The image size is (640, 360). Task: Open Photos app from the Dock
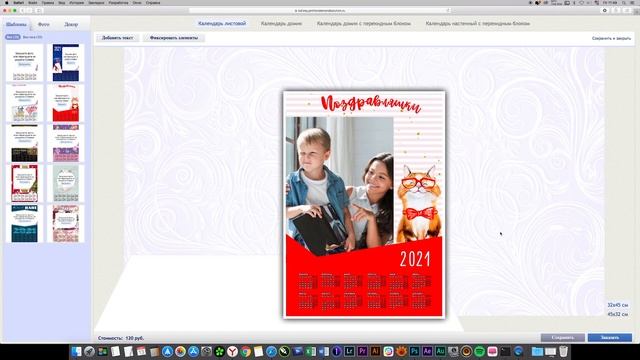(180, 351)
